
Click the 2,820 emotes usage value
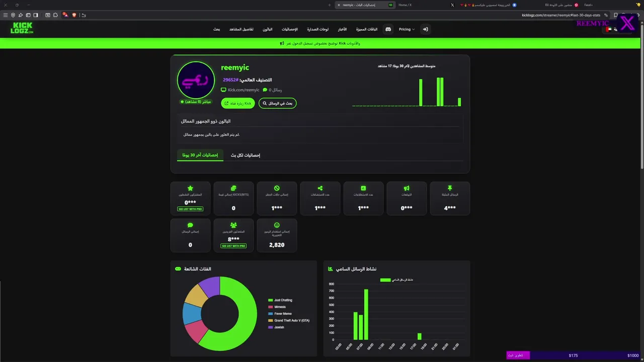(277, 245)
